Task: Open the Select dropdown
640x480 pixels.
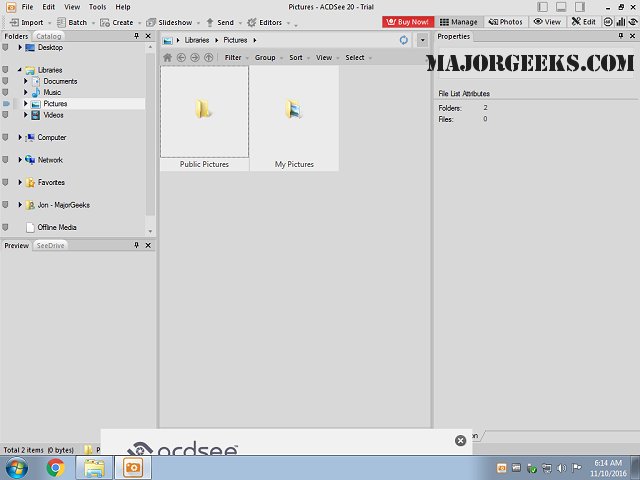Action: [358, 58]
